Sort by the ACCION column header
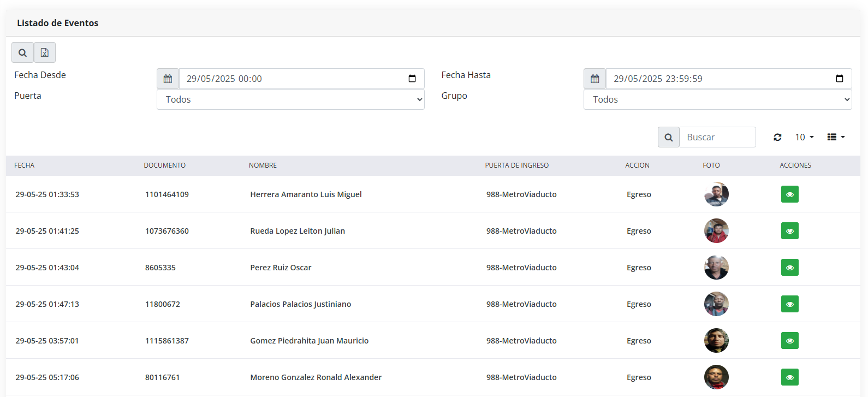868x397 pixels. (x=638, y=165)
